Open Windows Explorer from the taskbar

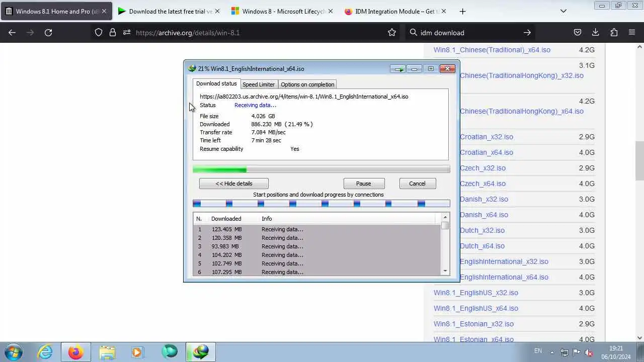pos(107,352)
